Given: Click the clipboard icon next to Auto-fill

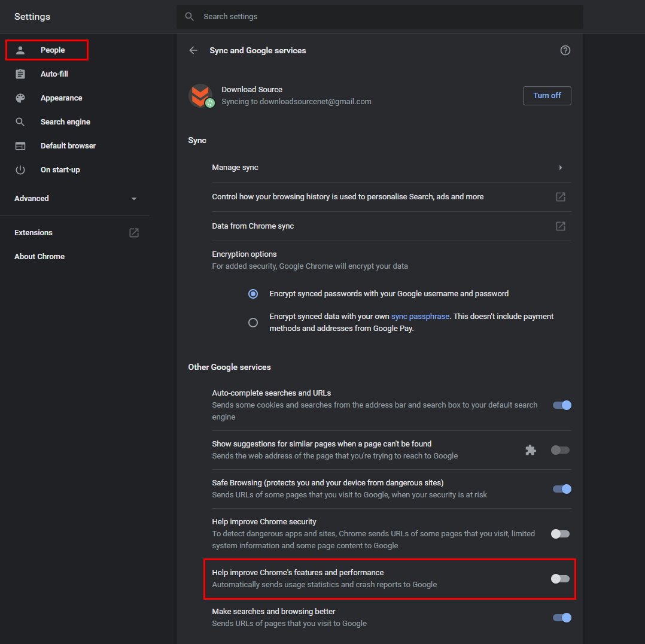Looking at the screenshot, I should [20, 74].
